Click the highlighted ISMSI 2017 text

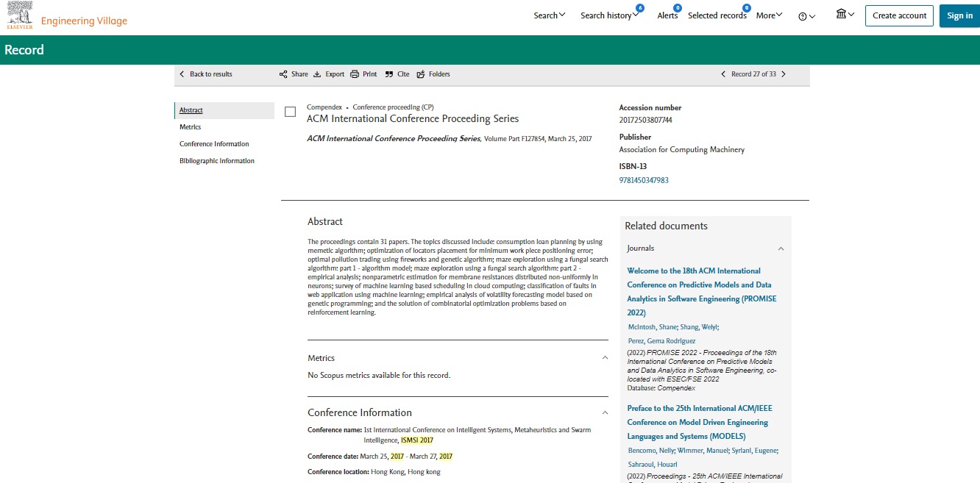coord(416,440)
